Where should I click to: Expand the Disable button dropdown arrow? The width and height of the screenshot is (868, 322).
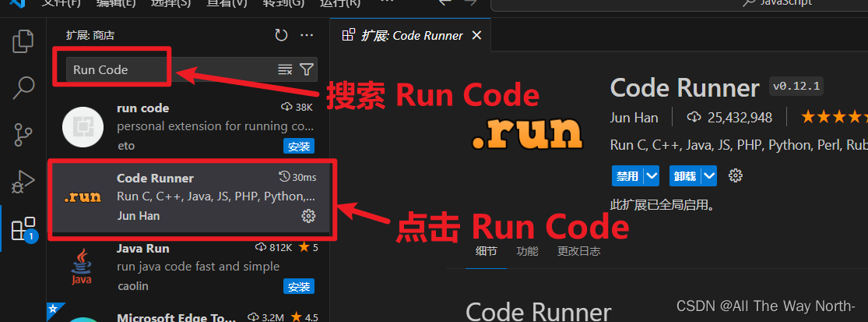652,176
